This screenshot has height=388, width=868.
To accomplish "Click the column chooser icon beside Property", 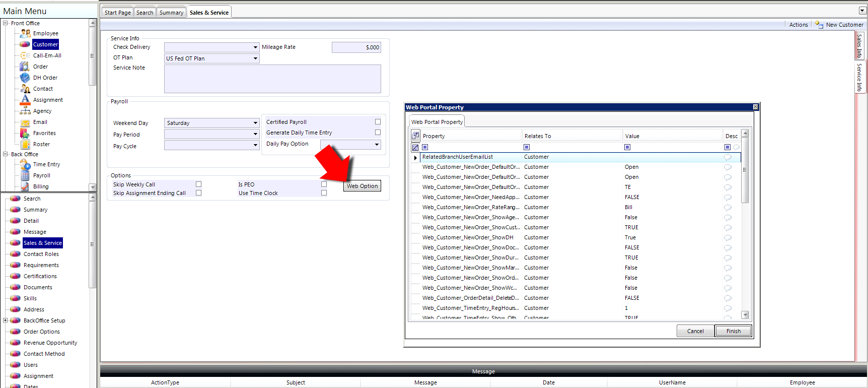I will click(x=415, y=136).
